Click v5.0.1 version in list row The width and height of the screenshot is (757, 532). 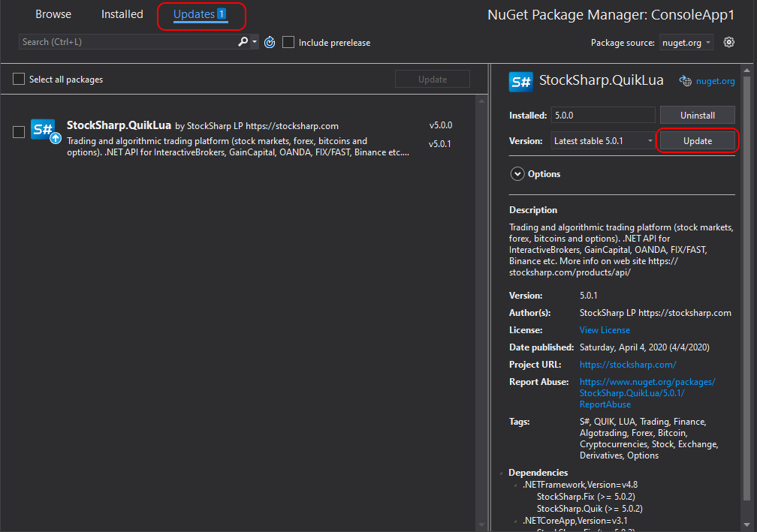(x=440, y=144)
